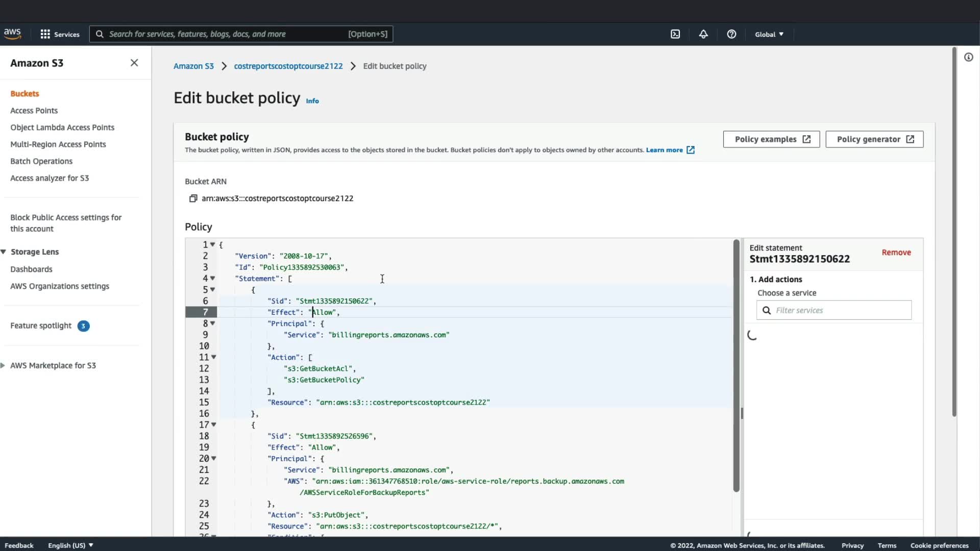Screen dimensions: 980x551
Task: Click the AWS logo home icon
Action: coord(12,34)
